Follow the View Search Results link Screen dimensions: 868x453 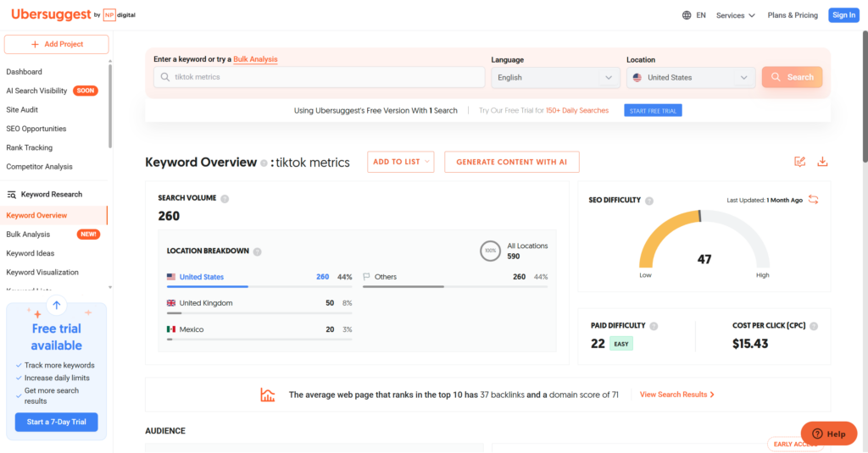(676, 395)
